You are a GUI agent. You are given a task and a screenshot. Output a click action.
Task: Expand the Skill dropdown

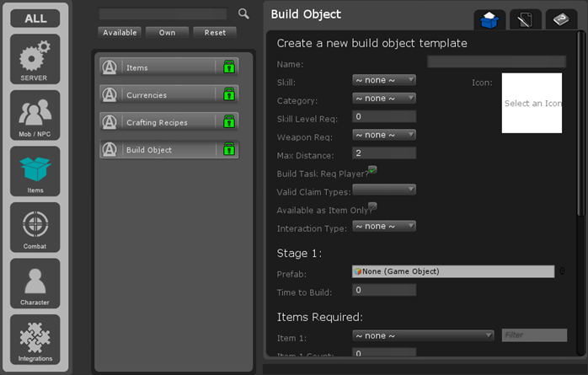coord(384,80)
